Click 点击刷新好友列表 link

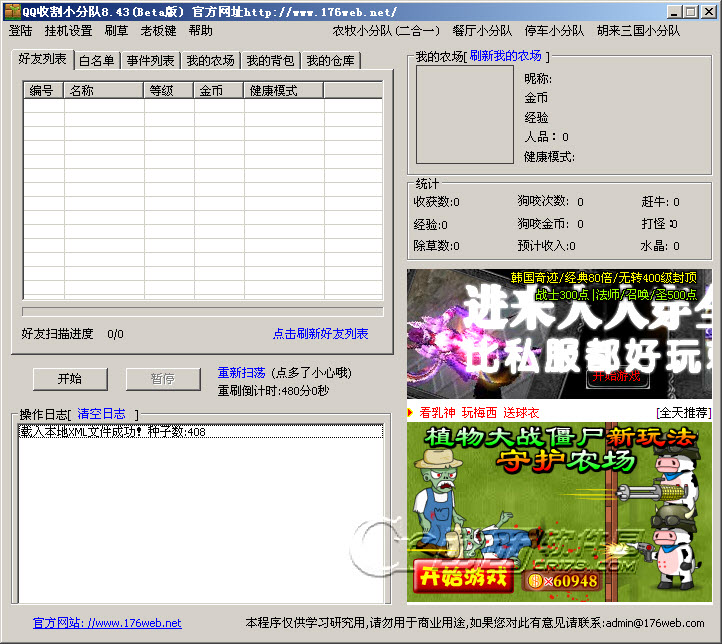pos(320,334)
